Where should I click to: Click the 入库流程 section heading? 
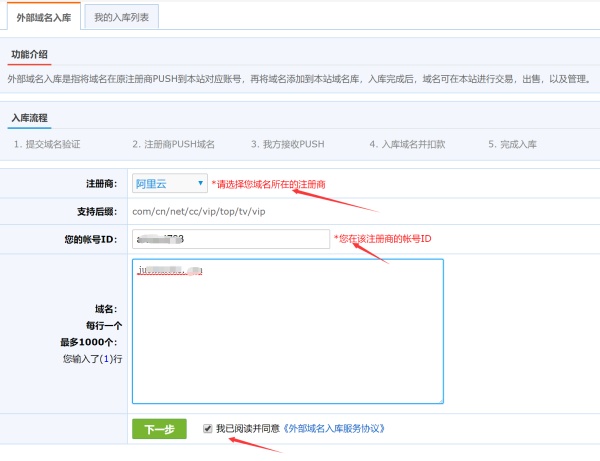[29, 118]
